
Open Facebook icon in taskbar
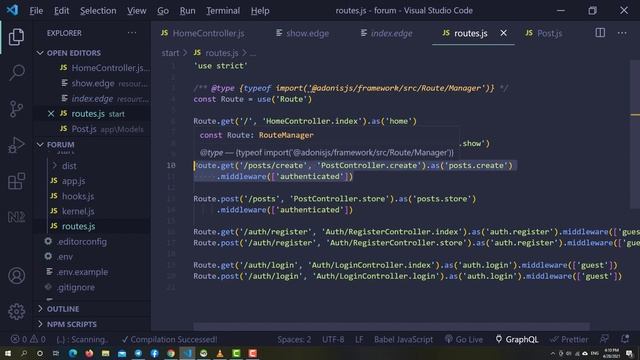[155, 353]
